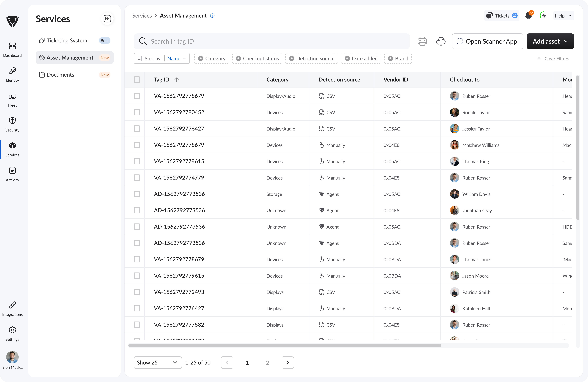The height and width of the screenshot is (382, 588).
Task: Toggle the select-all checkbox in header
Action: click(x=137, y=80)
